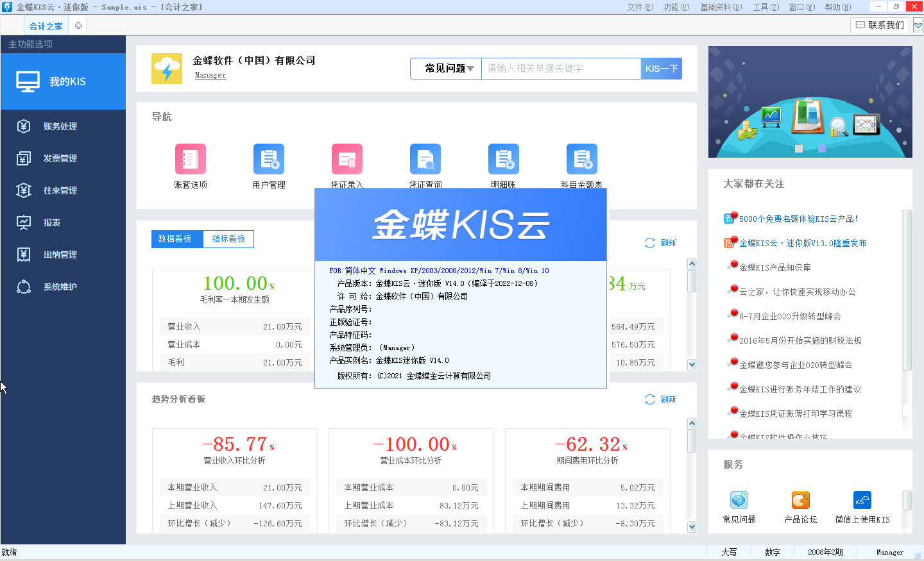924x561 pixels.
Task: Open the 产品论坛 service icon
Action: (801, 500)
